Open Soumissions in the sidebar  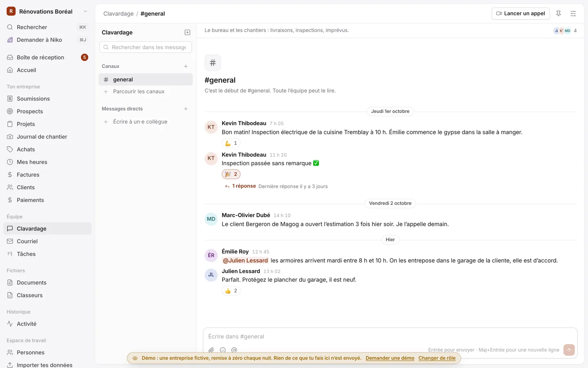[x=47, y=99]
